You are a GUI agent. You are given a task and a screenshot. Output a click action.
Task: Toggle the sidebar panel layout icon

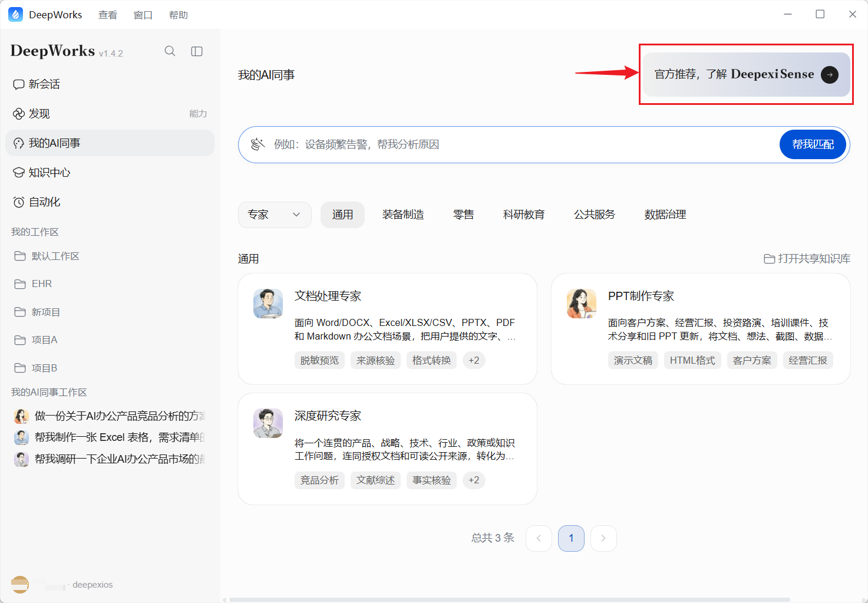tap(197, 51)
